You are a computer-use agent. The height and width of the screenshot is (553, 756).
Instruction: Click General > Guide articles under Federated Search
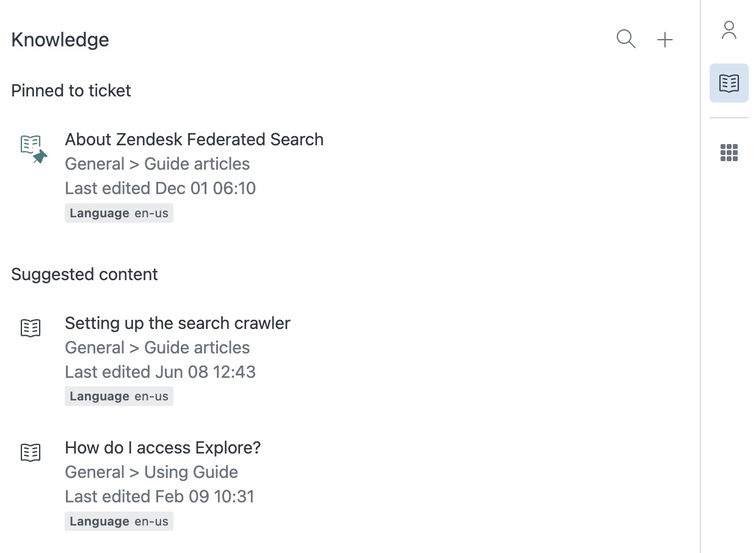pyautogui.click(x=157, y=164)
